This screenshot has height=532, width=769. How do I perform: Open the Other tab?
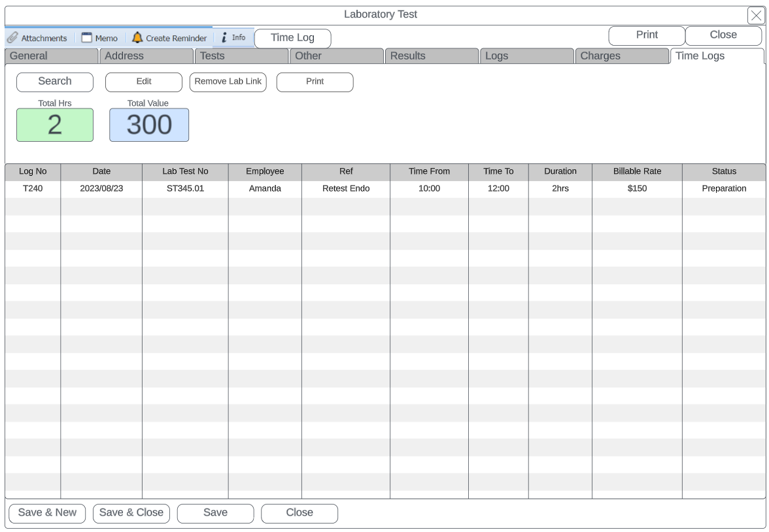click(336, 56)
